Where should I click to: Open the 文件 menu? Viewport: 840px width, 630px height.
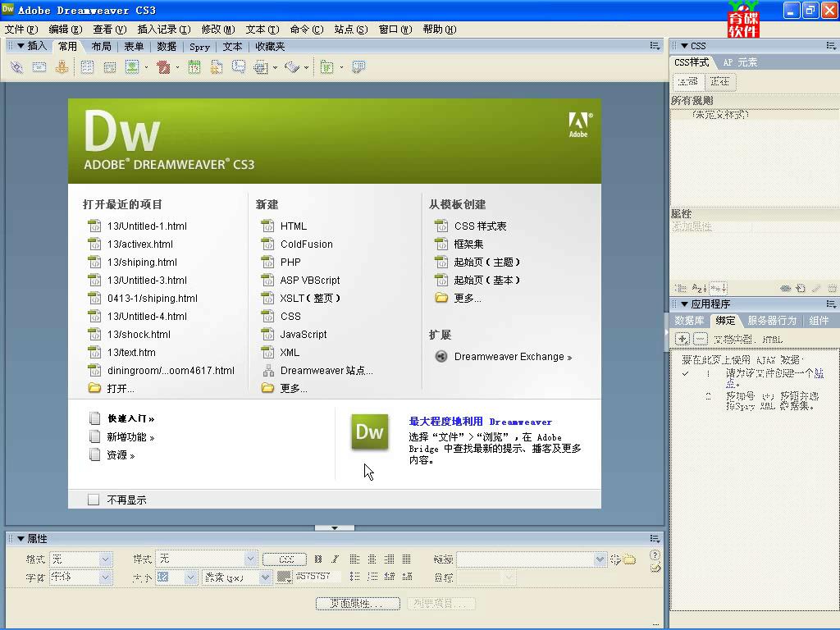click(21, 30)
